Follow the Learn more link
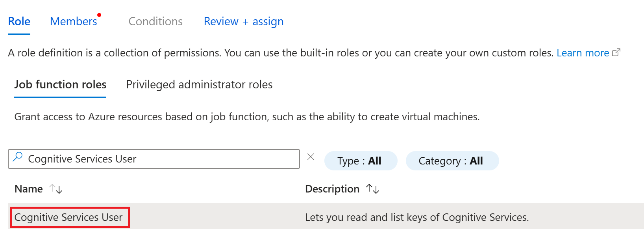 click(x=583, y=53)
